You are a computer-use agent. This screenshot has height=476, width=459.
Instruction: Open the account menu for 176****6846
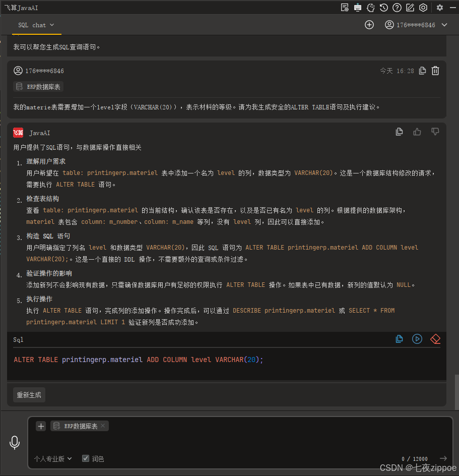[416, 25]
